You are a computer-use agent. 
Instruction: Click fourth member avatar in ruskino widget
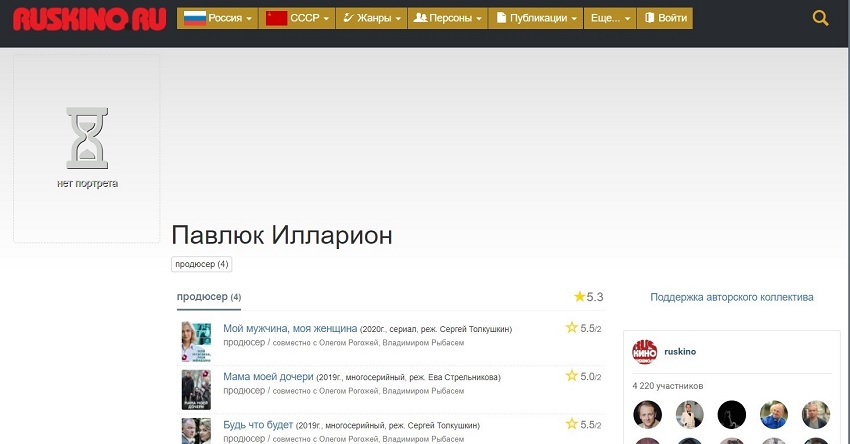coord(774,415)
